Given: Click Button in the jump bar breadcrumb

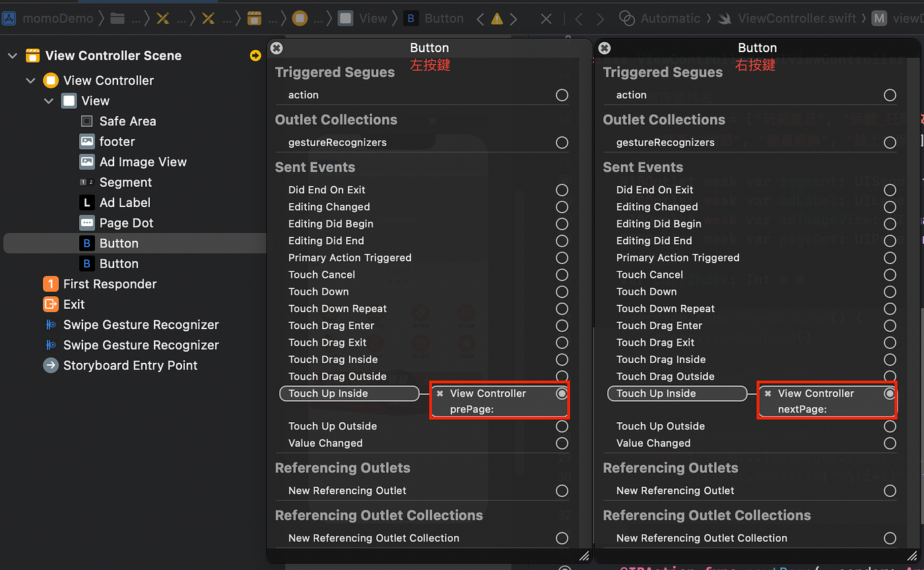Looking at the screenshot, I should pyautogui.click(x=444, y=18).
